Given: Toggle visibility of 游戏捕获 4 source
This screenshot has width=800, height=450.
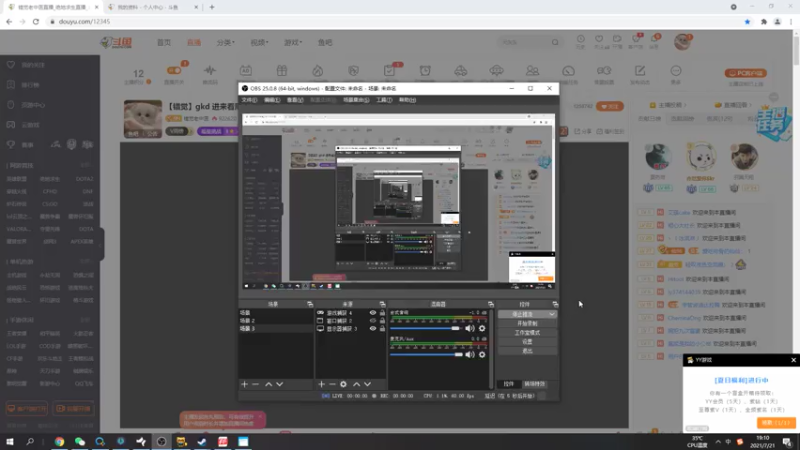Looking at the screenshot, I should coord(373,313).
